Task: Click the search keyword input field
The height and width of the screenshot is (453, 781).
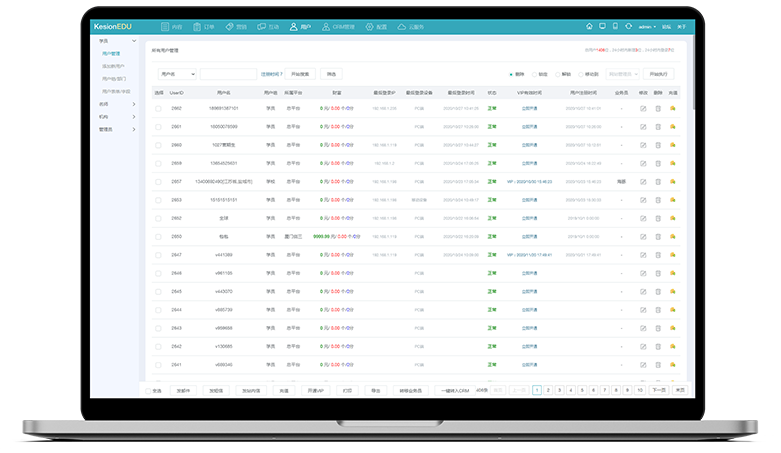Action: [x=228, y=74]
